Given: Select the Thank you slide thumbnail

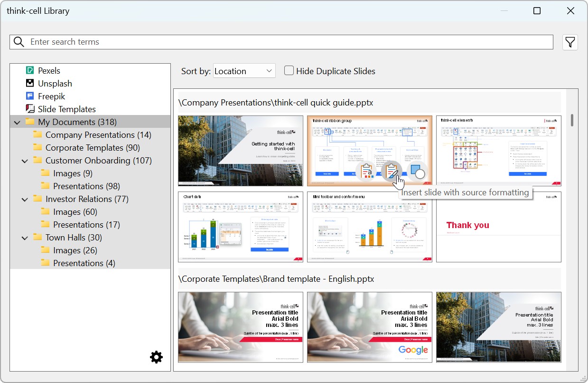Looking at the screenshot, I should click(x=498, y=227).
